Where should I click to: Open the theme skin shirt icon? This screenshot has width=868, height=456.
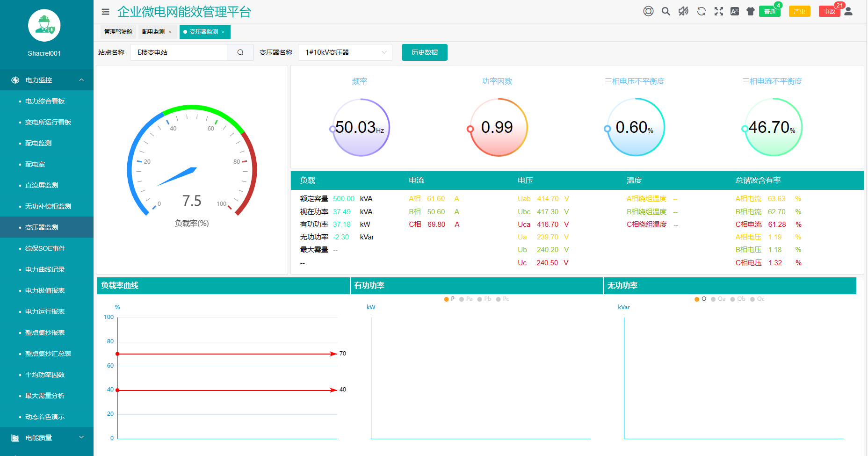click(751, 11)
